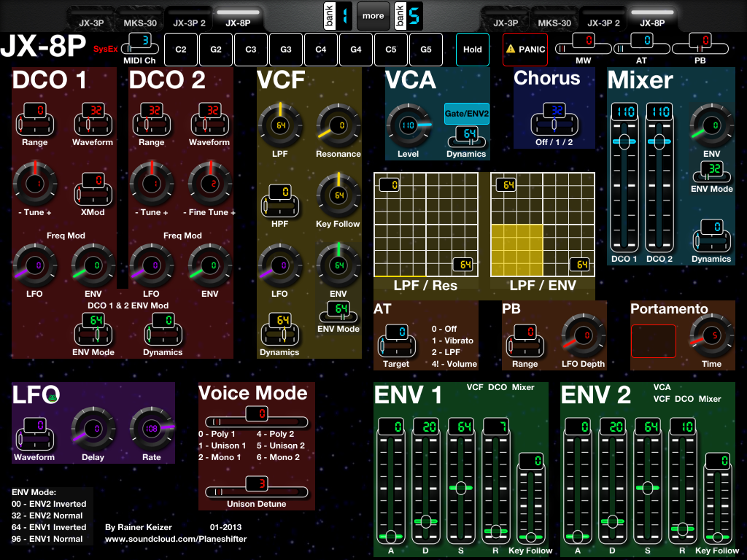The width and height of the screenshot is (747, 560).
Task: Click the DCO 2 ENV freq mod knob
Action: (209, 265)
